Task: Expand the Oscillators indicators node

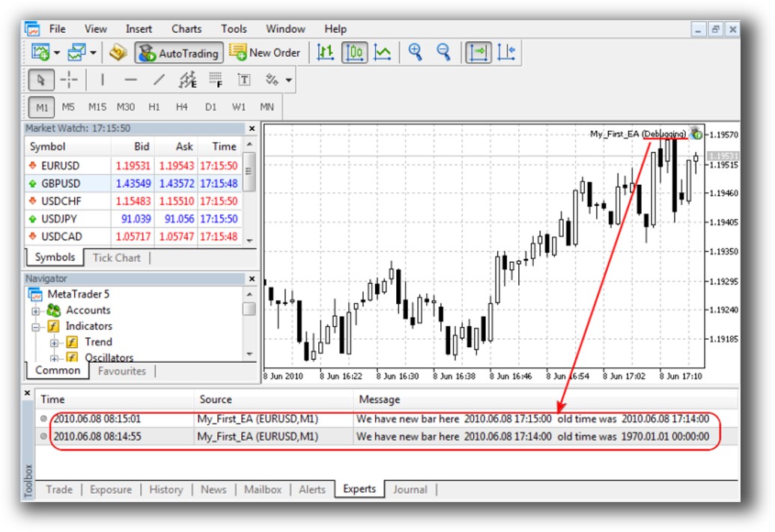Action: (55, 358)
